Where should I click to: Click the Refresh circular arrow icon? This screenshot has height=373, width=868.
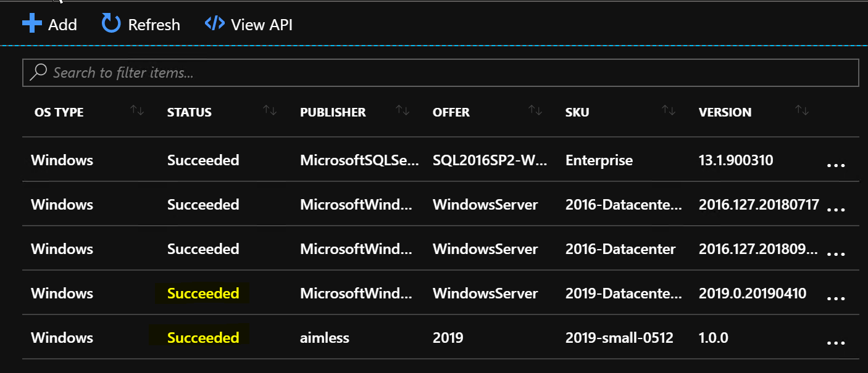(x=111, y=24)
